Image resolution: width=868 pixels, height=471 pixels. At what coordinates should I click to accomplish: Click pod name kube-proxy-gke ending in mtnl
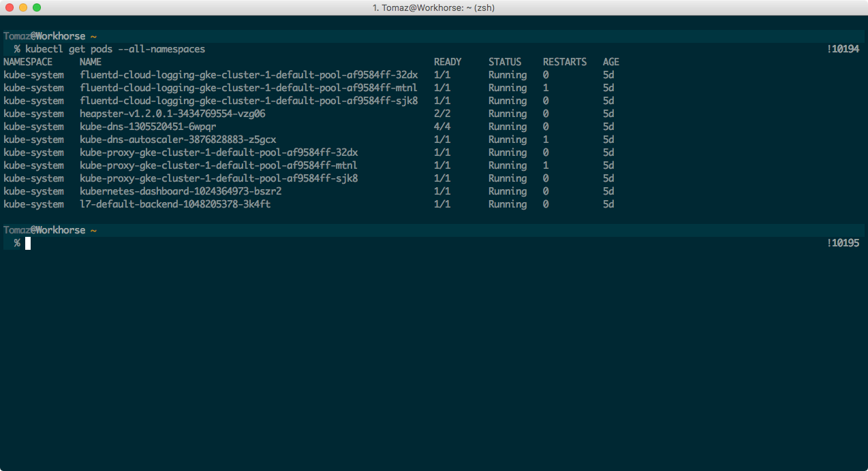[x=219, y=165]
